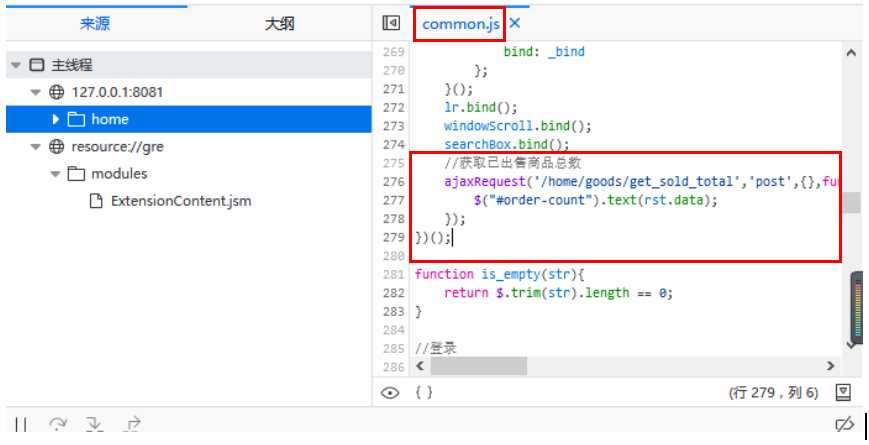Select the common.js editor tab
This screenshot has width=869, height=445.
461,24
